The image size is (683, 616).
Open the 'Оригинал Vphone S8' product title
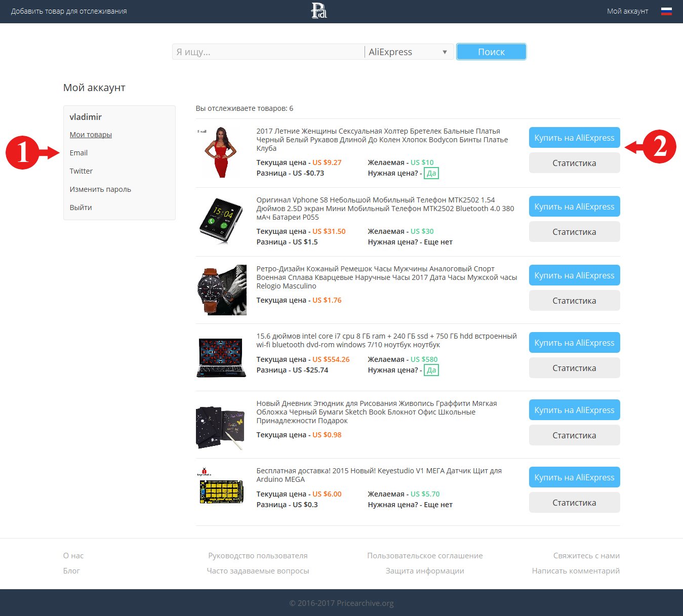(385, 209)
